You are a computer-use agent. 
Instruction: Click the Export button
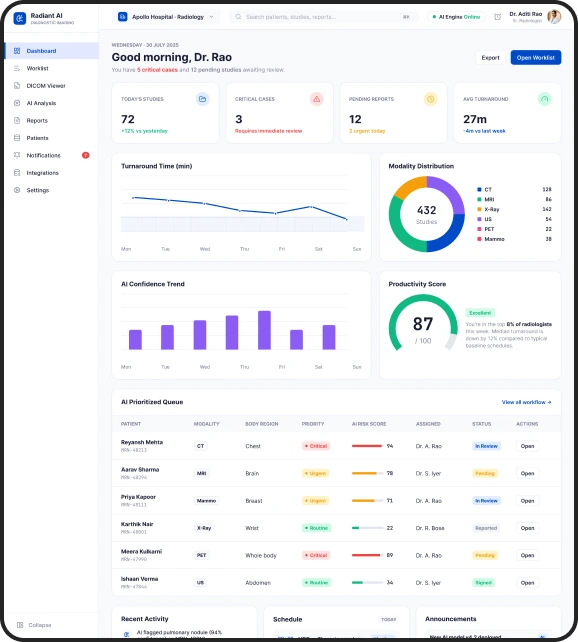[490, 58]
